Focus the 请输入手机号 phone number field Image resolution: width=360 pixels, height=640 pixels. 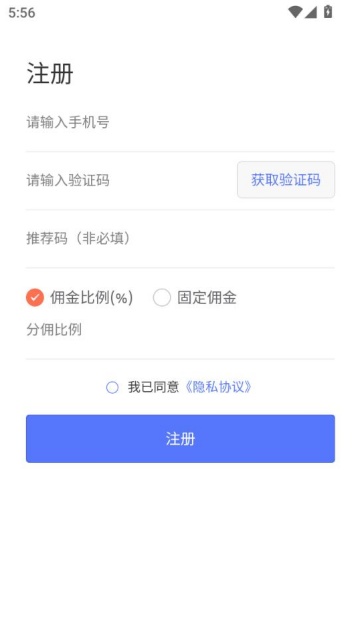pos(180,122)
